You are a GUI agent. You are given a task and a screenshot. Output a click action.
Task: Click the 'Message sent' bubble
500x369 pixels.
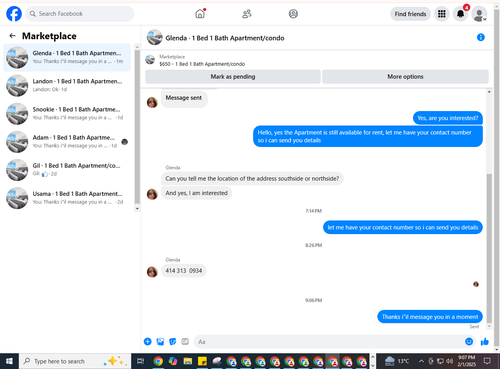(x=184, y=98)
